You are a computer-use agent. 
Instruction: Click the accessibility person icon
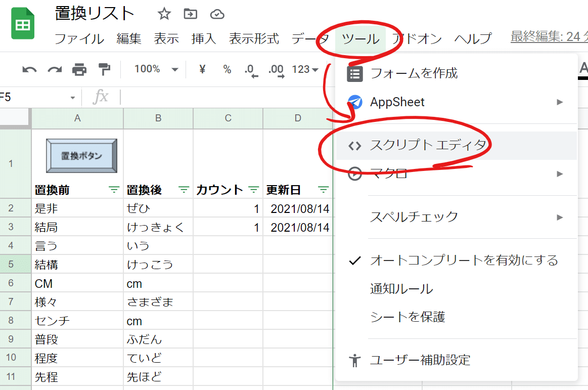tap(354, 360)
